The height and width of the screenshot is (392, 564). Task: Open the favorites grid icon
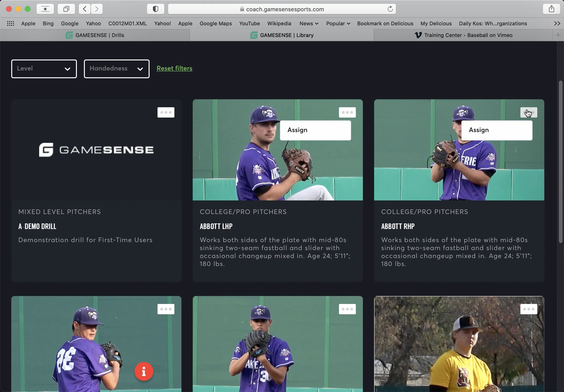[x=10, y=24]
